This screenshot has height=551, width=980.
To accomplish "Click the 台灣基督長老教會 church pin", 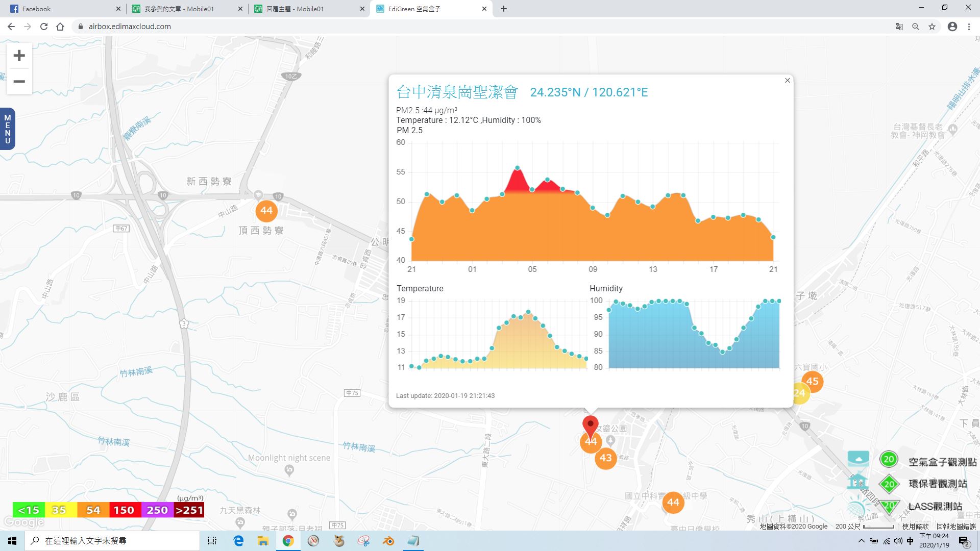I will [x=952, y=129].
